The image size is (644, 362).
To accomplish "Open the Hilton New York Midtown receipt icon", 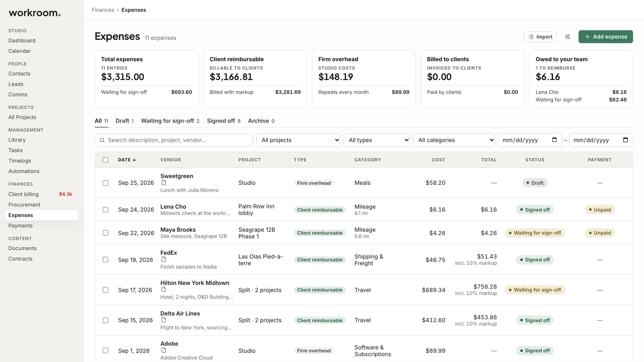I will point(164,290).
